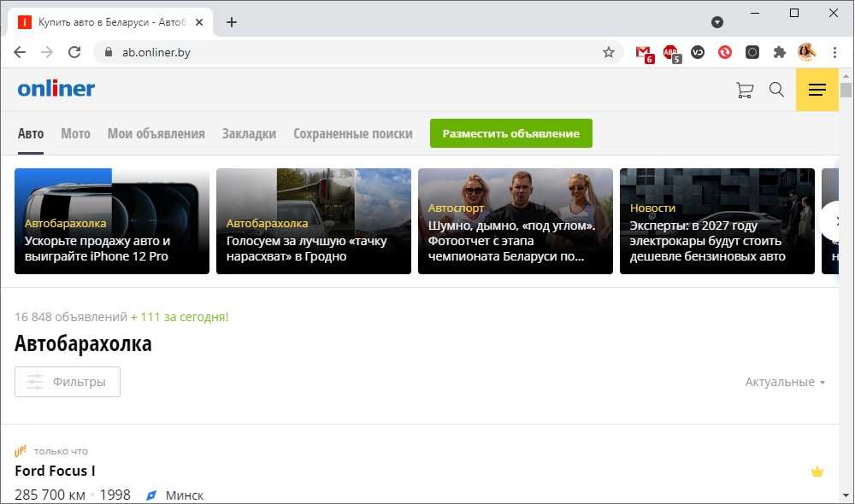Click the search magnifier icon
The width and height of the screenshot is (855, 504).
pos(776,90)
